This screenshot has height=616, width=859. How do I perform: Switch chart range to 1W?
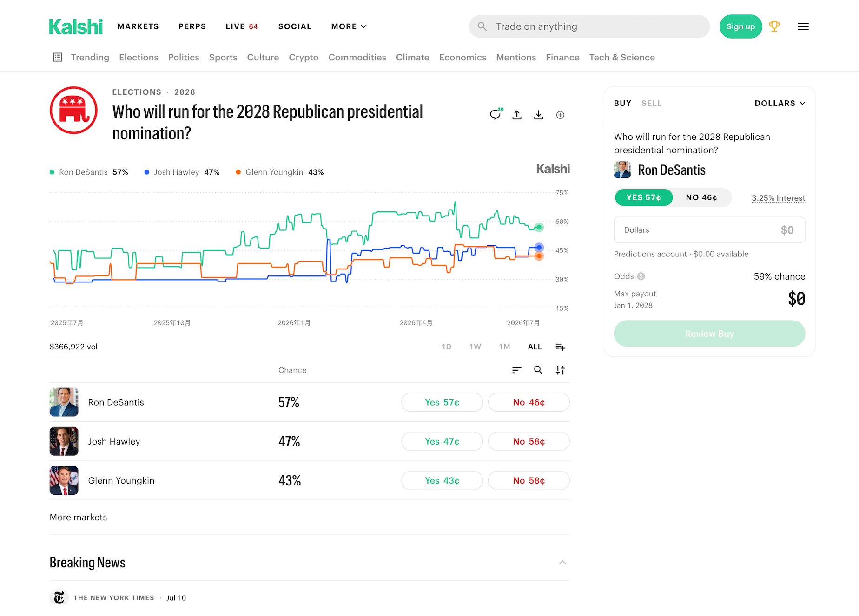475,347
